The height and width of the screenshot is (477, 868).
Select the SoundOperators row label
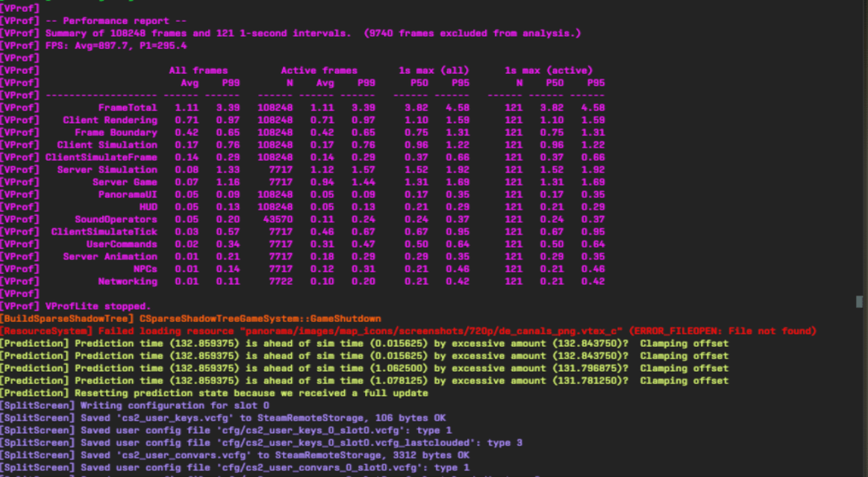point(116,219)
